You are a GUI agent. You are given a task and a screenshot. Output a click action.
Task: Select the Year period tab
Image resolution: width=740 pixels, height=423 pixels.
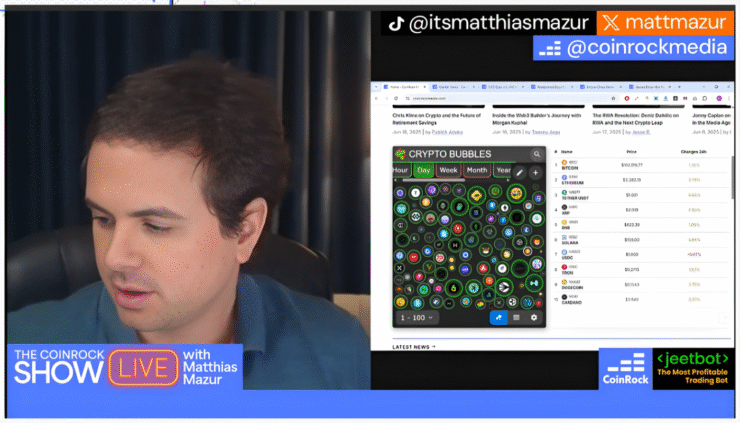pyautogui.click(x=503, y=170)
